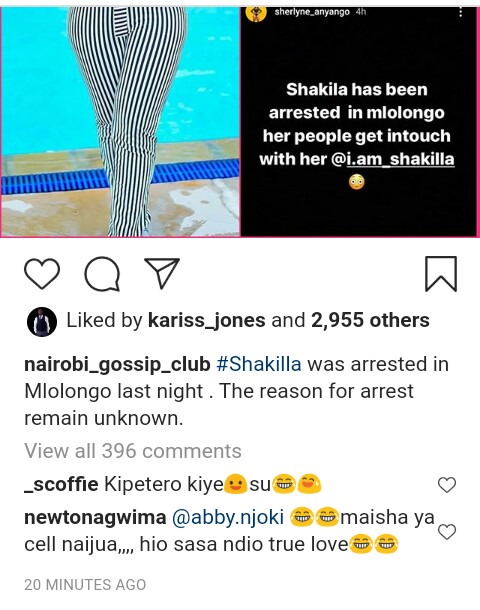Open nairobi_gossip_club profile from caption

117,365
